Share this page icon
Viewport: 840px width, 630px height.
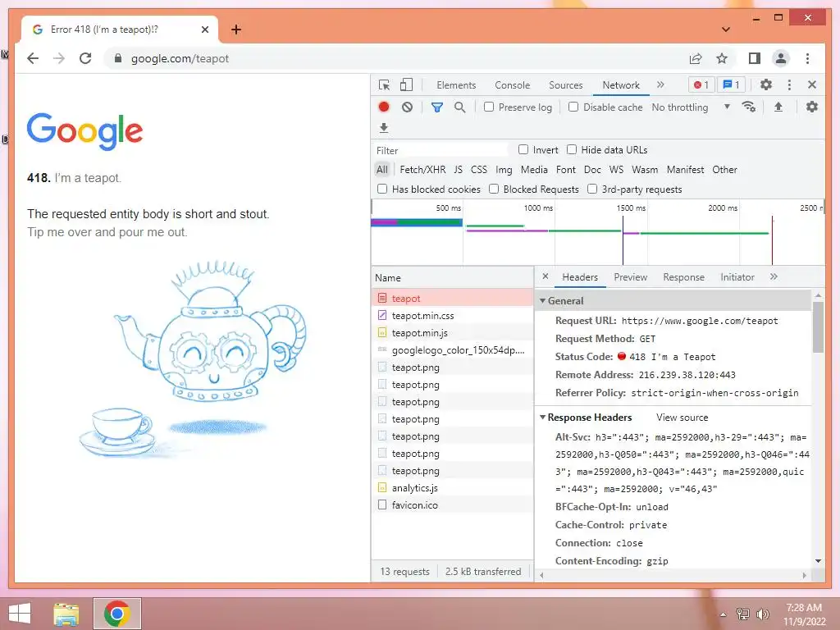click(x=696, y=58)
